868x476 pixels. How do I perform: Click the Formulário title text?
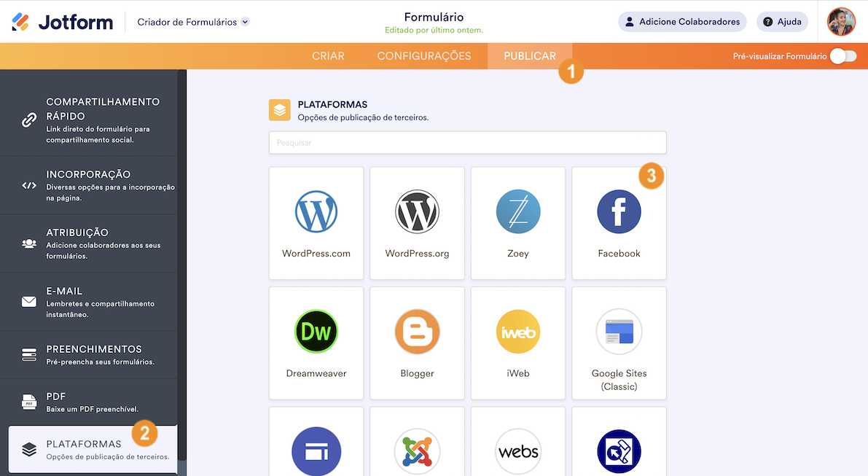coord(434,17)
